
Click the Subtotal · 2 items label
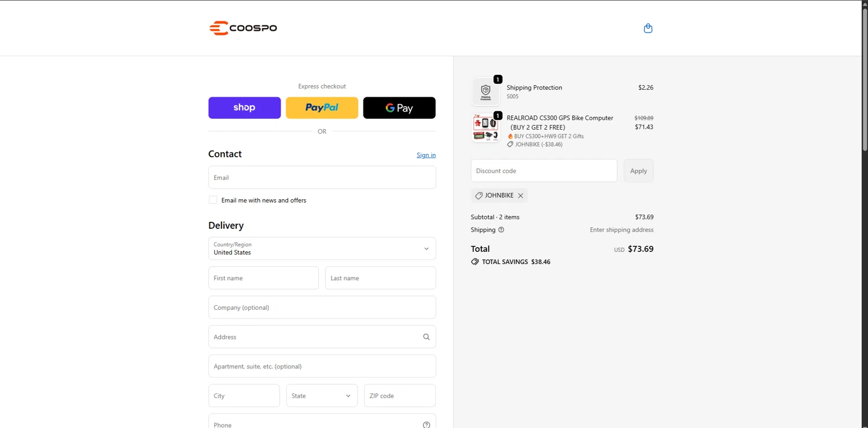tap(495, 217)
